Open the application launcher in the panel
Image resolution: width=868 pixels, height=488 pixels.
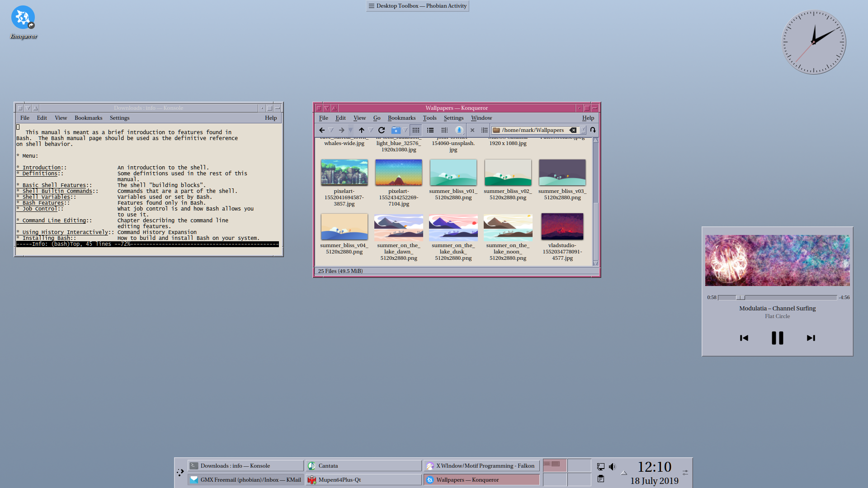click(180, 473)
